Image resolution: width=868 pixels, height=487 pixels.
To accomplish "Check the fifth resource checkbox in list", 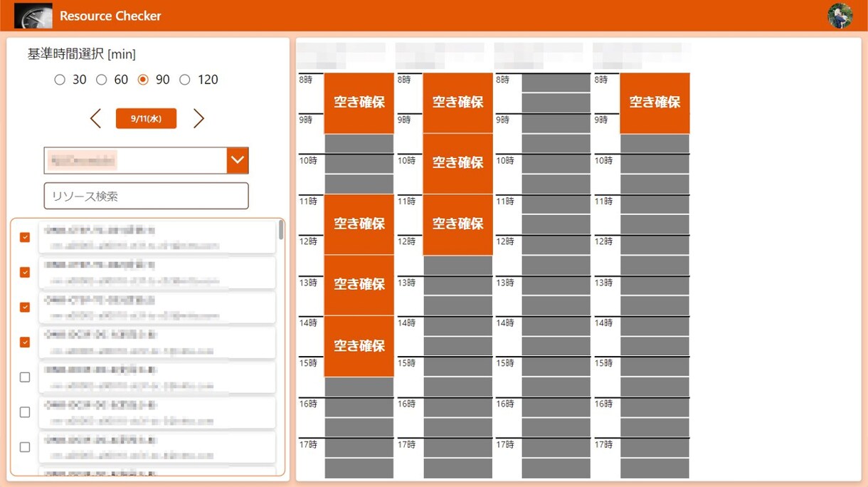I will click(x=25, y=377).
